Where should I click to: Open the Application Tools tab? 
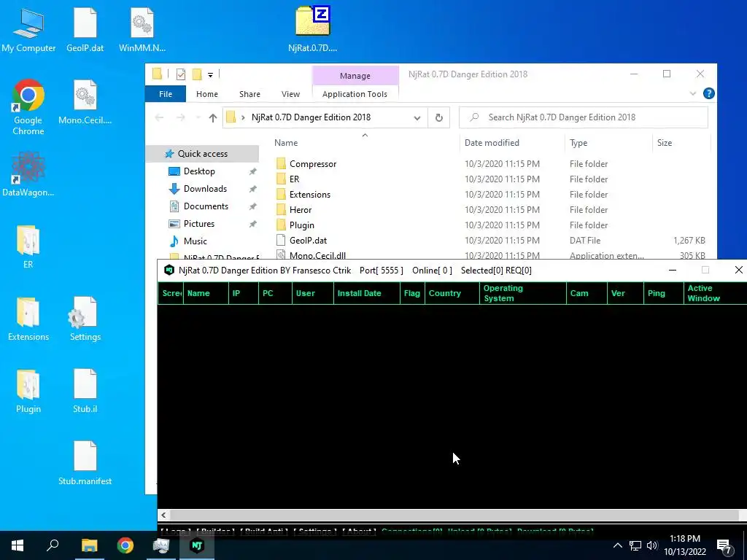355,94
